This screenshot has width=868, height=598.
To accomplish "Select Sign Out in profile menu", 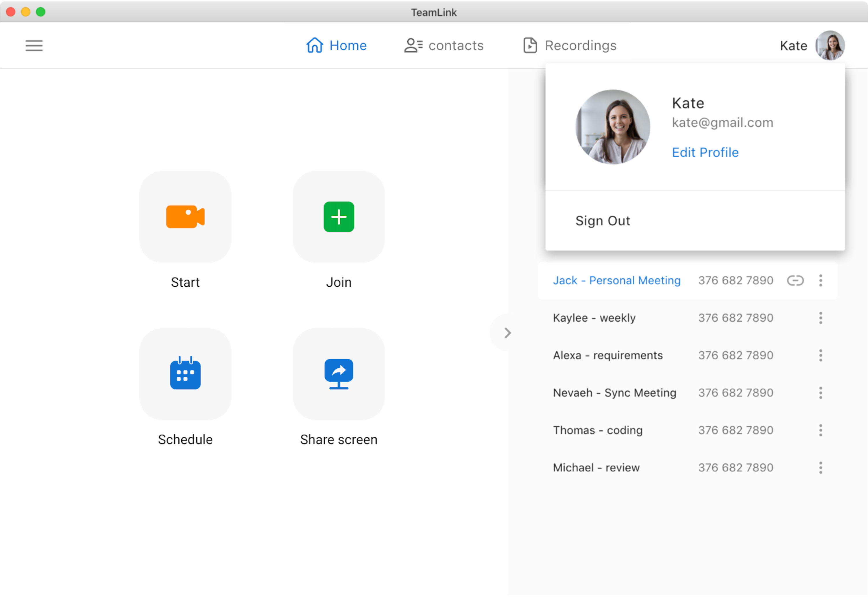I will 603,221.
